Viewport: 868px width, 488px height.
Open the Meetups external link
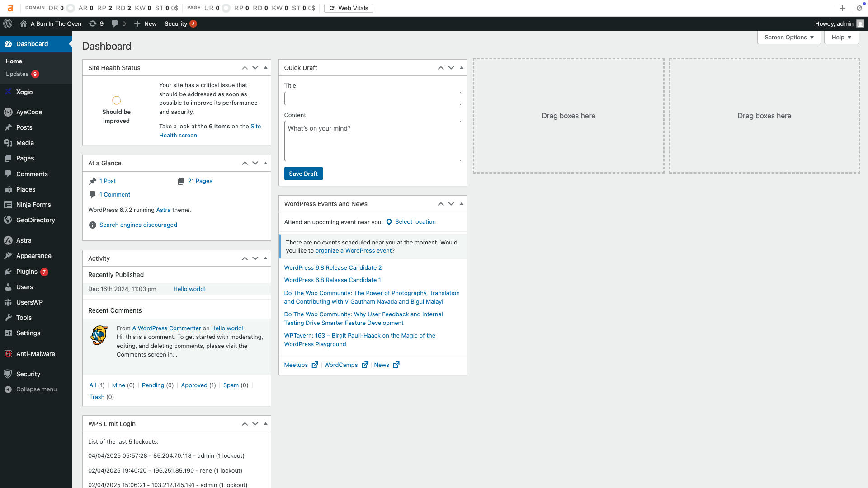click(x=301, y=365)
